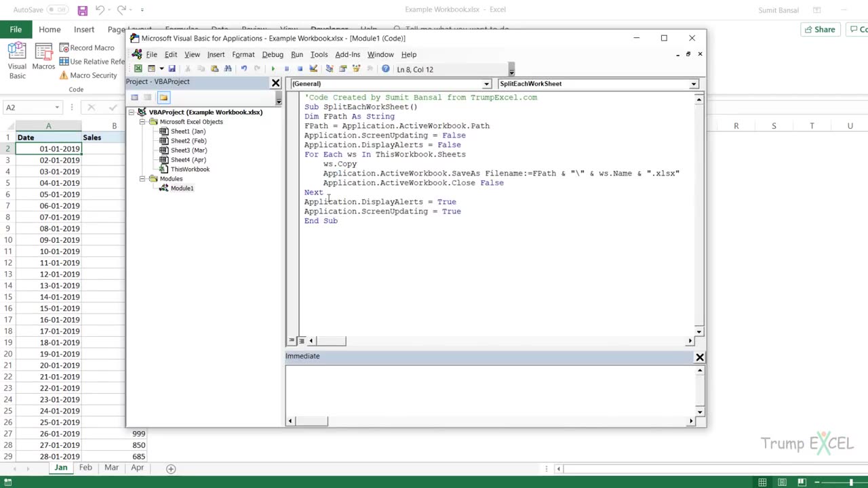The height and width of the screenshot is (488, 868).
Task: Switch to the Feb sheet tab
Action: click(x=85, y=468)
